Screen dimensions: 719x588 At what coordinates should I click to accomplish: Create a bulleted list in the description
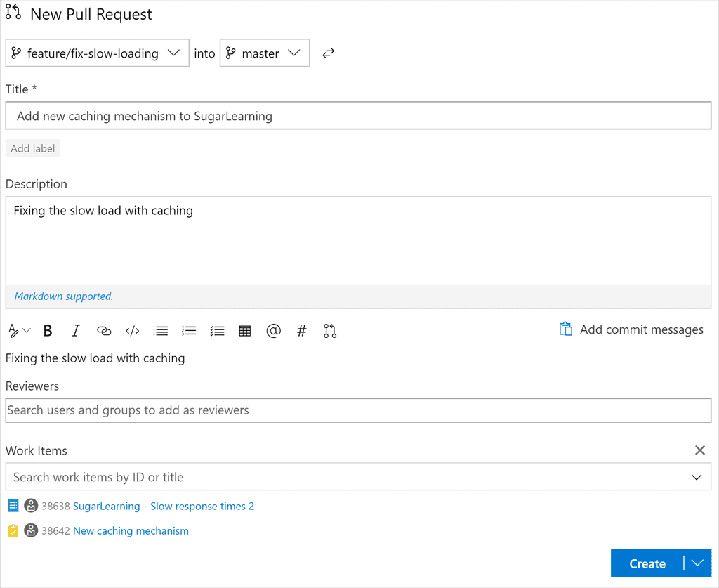click(x=160, y=330)
